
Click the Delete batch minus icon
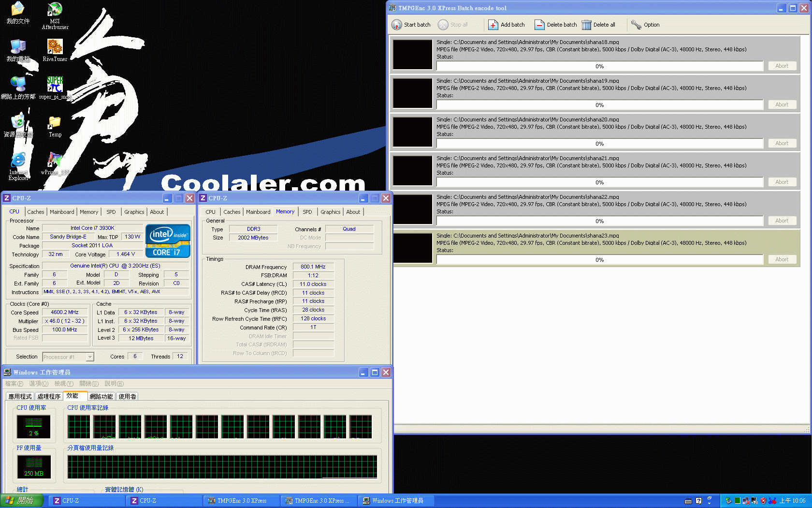coord(539,25)
